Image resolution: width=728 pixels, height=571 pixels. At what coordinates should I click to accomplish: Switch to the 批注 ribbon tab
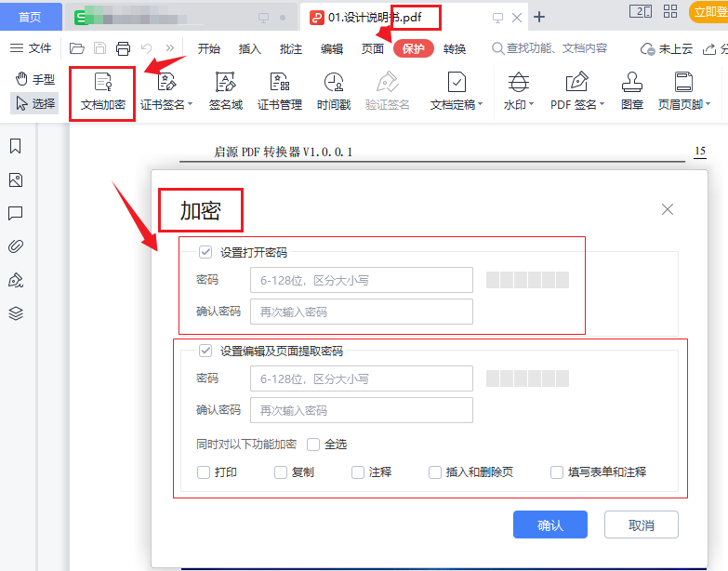[291, 48]
